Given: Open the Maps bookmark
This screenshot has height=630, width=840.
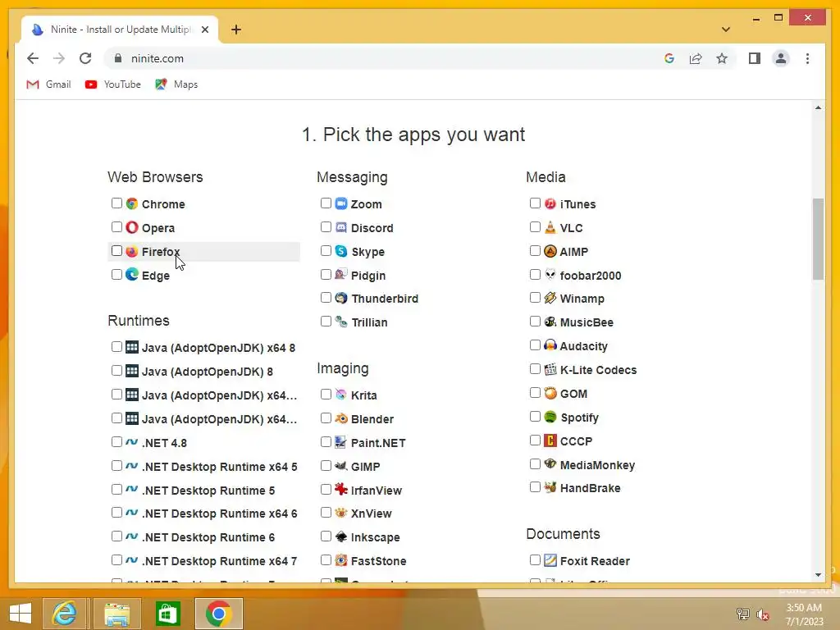Looking at the screenshot, I should [177, 84].
